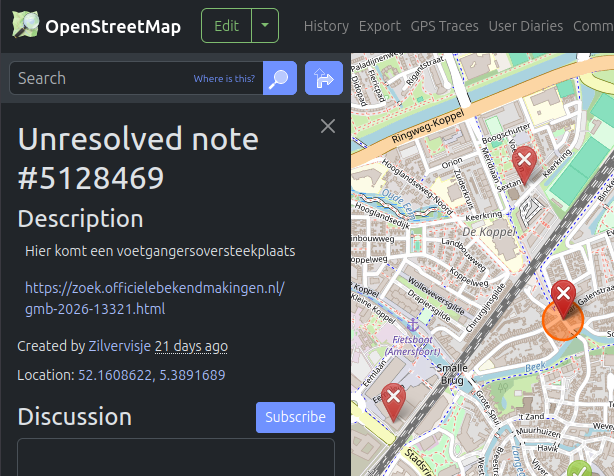614x476 pixels.
Task: Click the magnifier search button
Action: [x=280, y=78]
